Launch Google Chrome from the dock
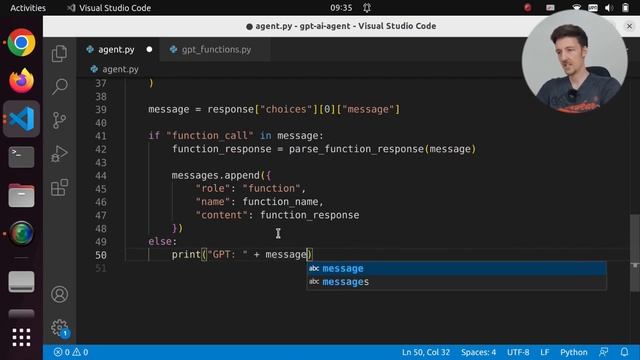This screenshot has height=360, width=640. (x=21, y=42)
